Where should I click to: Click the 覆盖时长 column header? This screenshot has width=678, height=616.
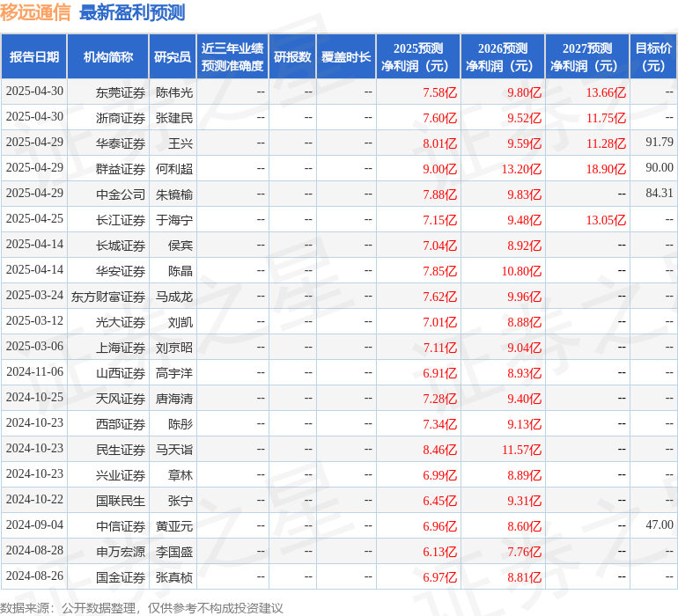(x=346, y=57)
